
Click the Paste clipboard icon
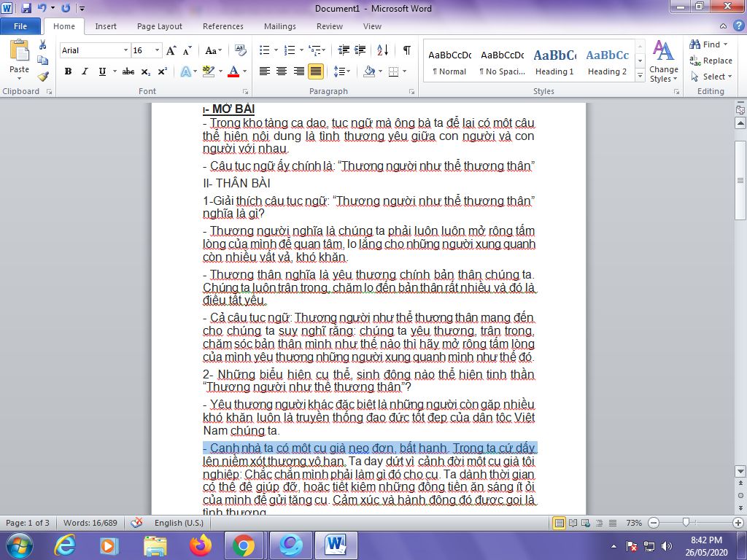tap(19, 51)
